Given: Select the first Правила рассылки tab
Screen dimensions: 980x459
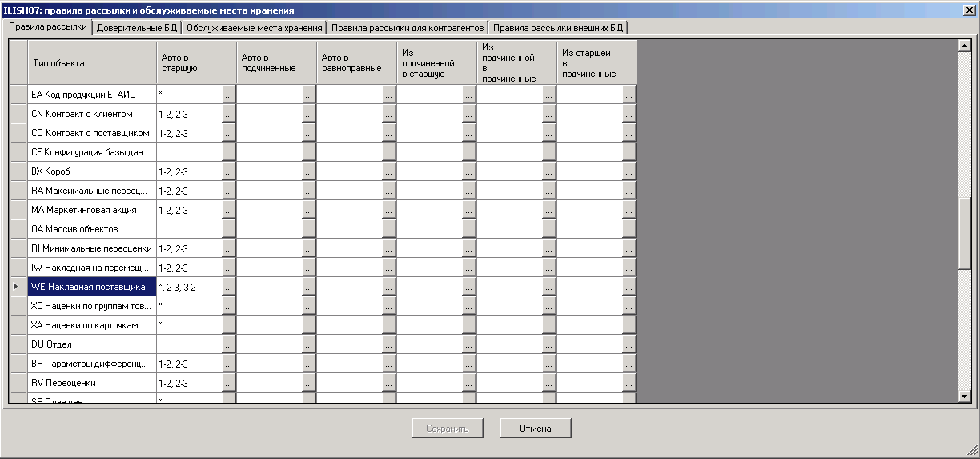Looking at the screenshot, I should [x=48, y=26].
